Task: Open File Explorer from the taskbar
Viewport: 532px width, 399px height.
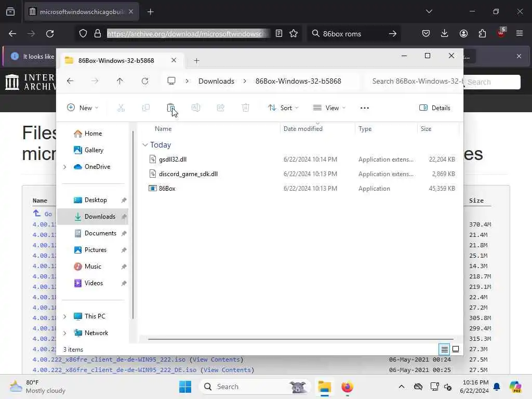Action: tap(324, 387)
